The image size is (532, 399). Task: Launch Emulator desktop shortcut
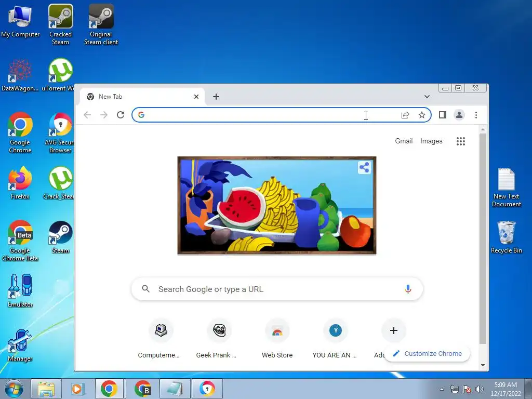[20, 290]
